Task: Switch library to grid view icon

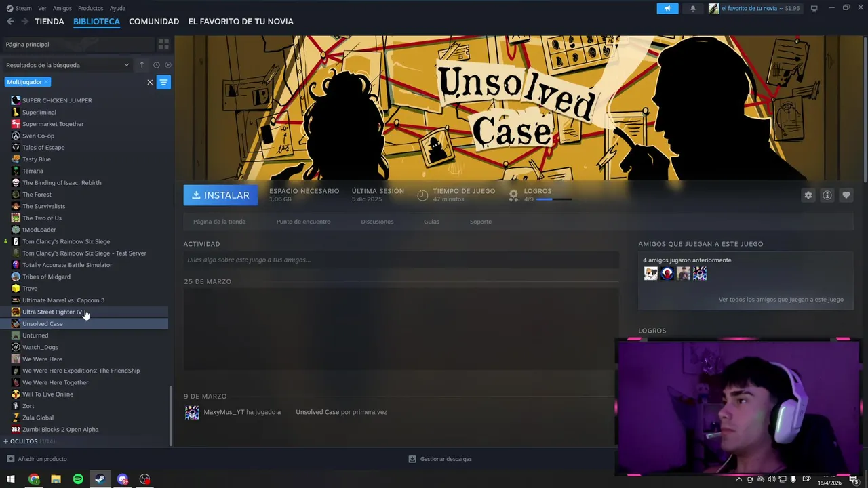Action: [163, 44]
